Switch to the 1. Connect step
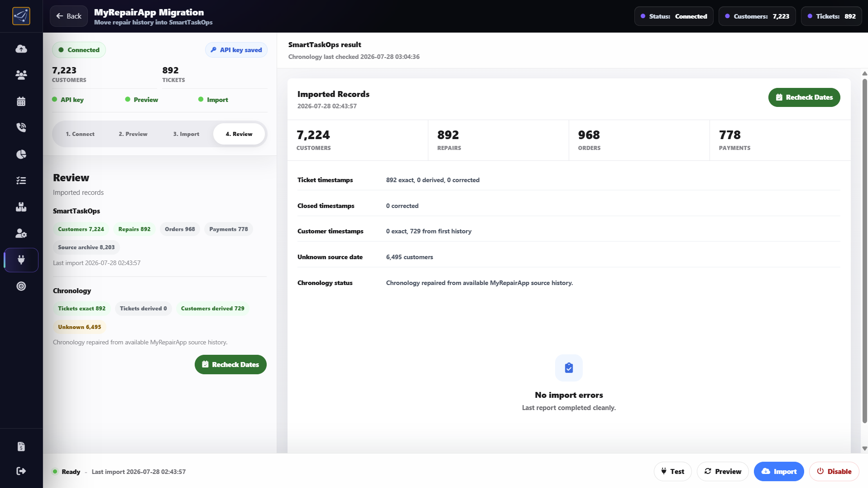This screenshot has width=868, height=488. 80,134
